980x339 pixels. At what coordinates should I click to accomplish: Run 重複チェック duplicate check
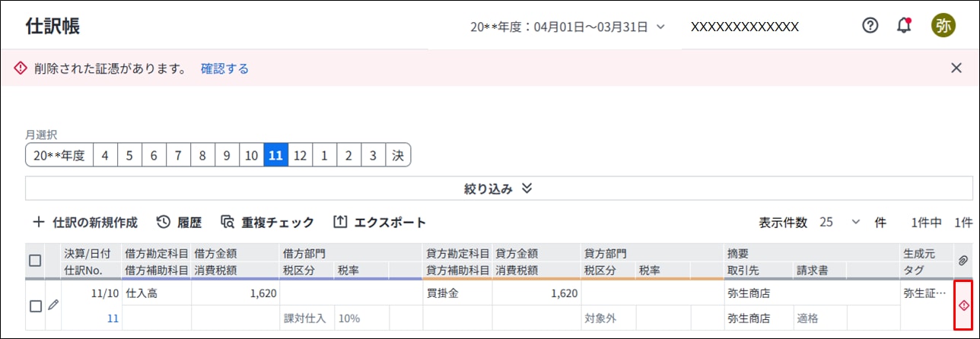click(x=267, y=223)
